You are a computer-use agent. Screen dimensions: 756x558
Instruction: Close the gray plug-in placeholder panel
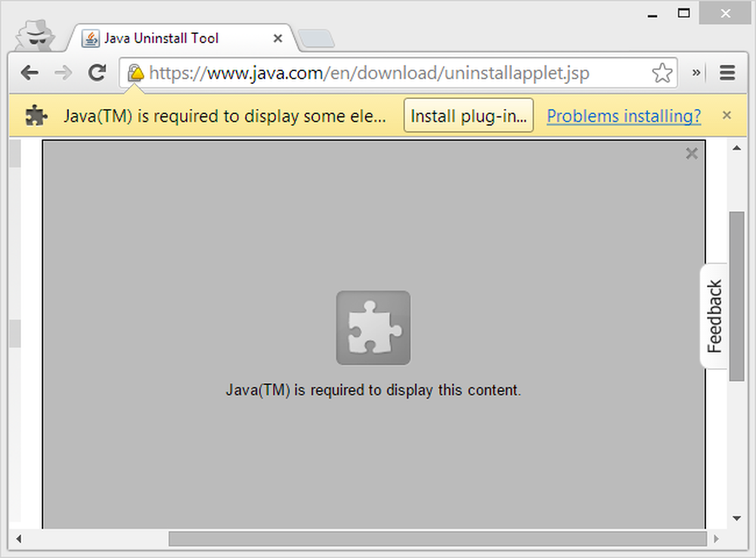[692, 153]
